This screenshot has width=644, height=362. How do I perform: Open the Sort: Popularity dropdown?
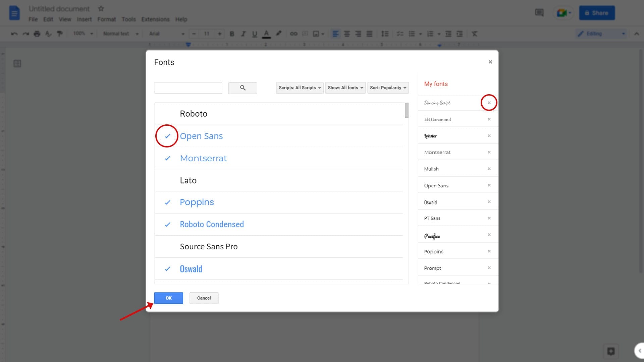pyautogui.click(x=388, y=88)
